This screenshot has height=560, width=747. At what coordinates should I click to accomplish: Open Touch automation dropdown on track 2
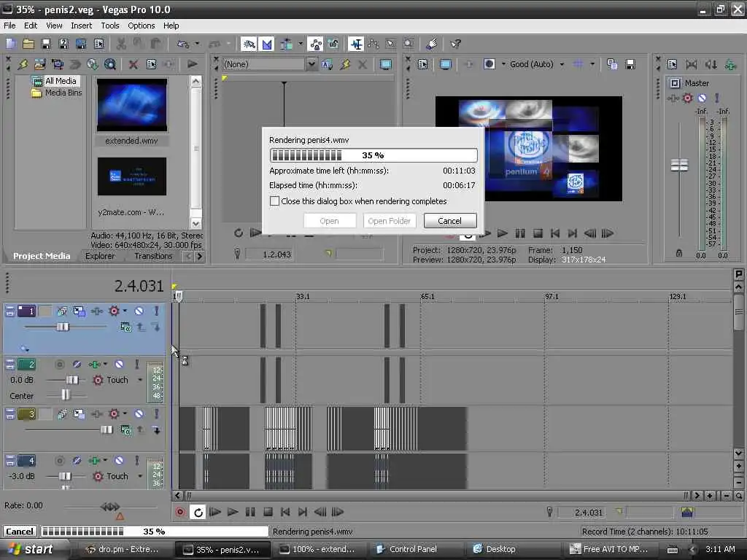pos(140,380)
